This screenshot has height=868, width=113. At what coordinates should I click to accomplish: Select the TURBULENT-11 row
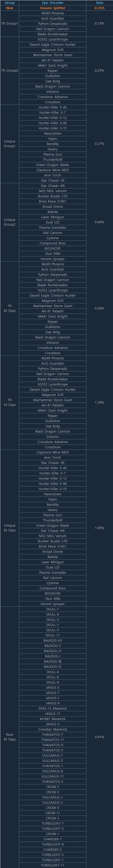click(53, 865)
